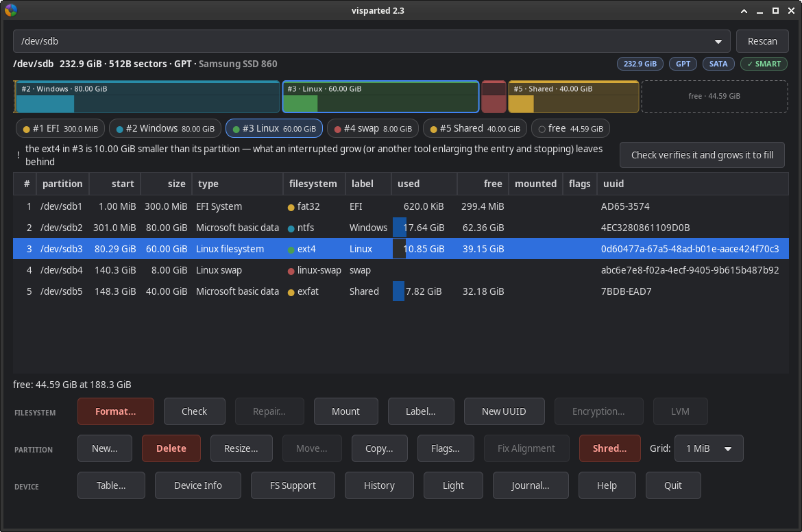
Task: Open the Grid 1 MiB dropdown
Action: click(x=708, y=448)
